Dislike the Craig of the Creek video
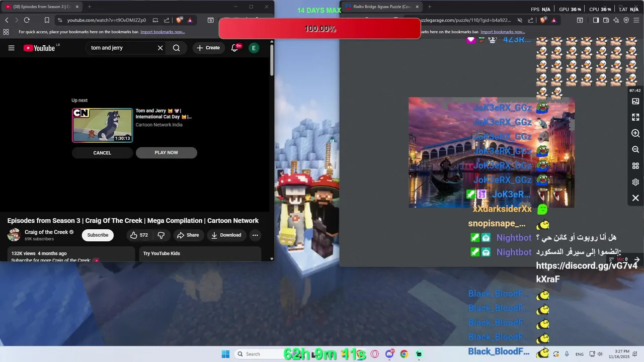644x362 pixels. pyautogui.click(x=161, y=235)
